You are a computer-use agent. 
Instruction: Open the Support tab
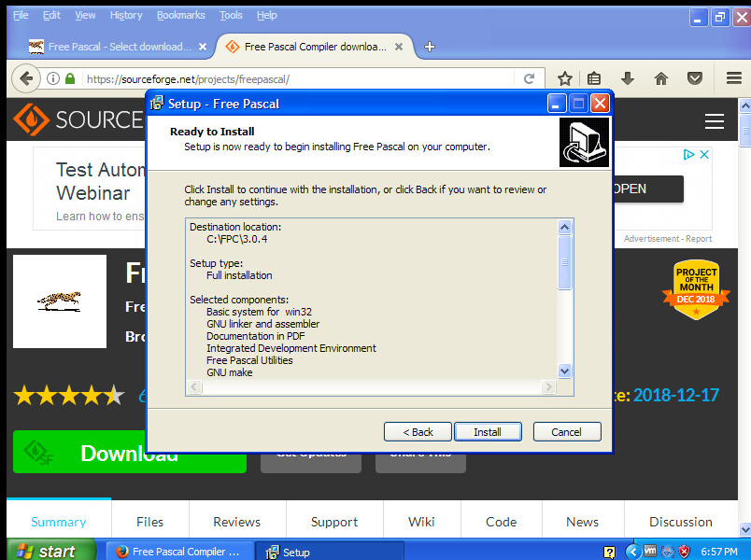point(334,521)
